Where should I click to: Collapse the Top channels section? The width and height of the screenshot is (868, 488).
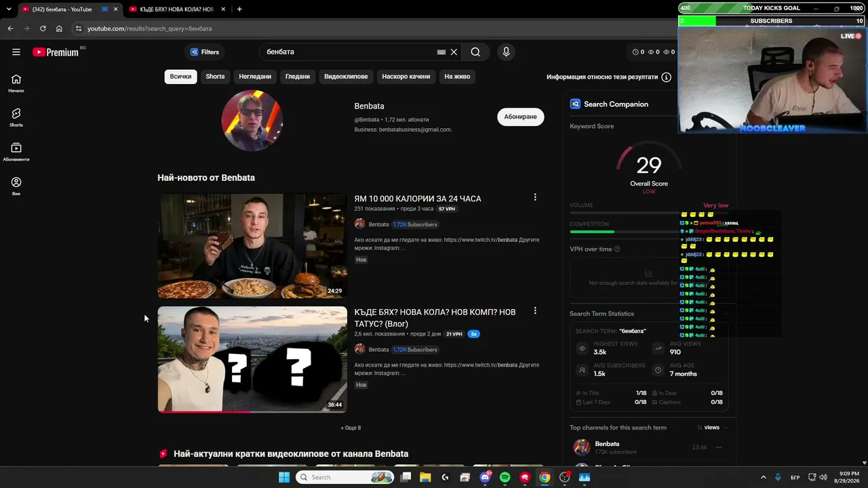point(726,428)
